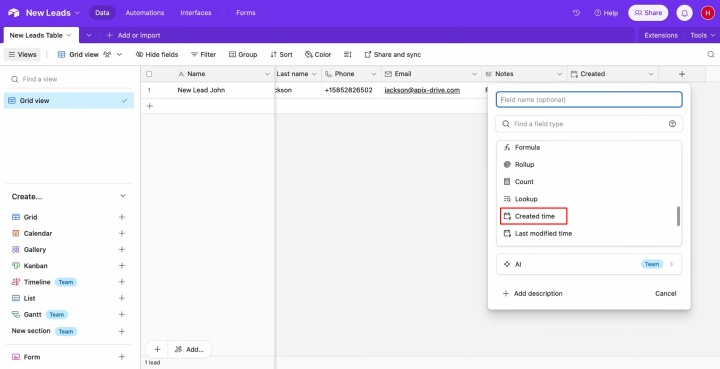Add a Kanban view with its plus icon
Image resolution: width=720 pixels, height=369 pixels.
pyautogui.click(x=122, y=266)
